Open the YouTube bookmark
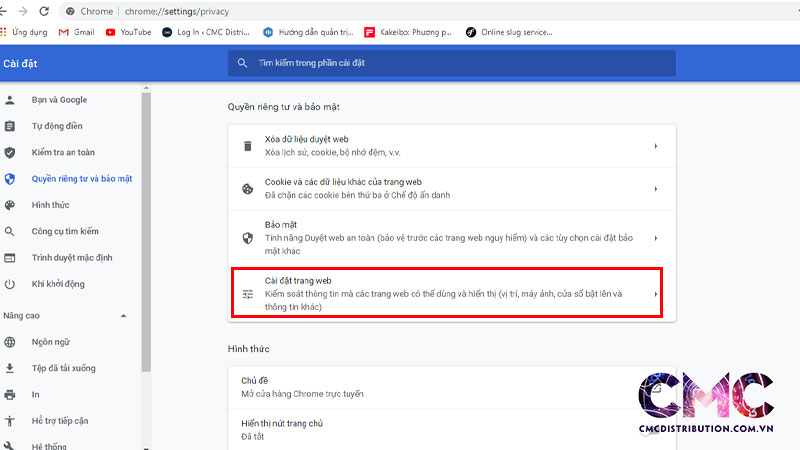The image size is (800, 450). coord(129,32)
